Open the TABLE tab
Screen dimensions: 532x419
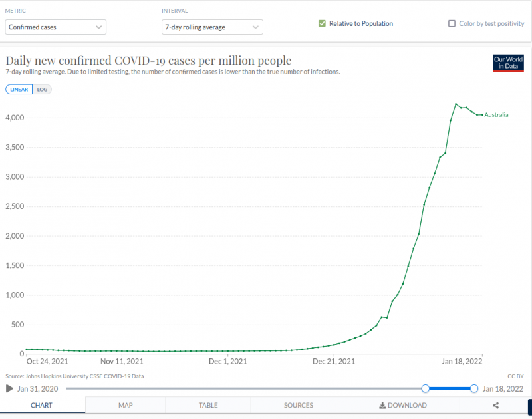coord(208,405)
